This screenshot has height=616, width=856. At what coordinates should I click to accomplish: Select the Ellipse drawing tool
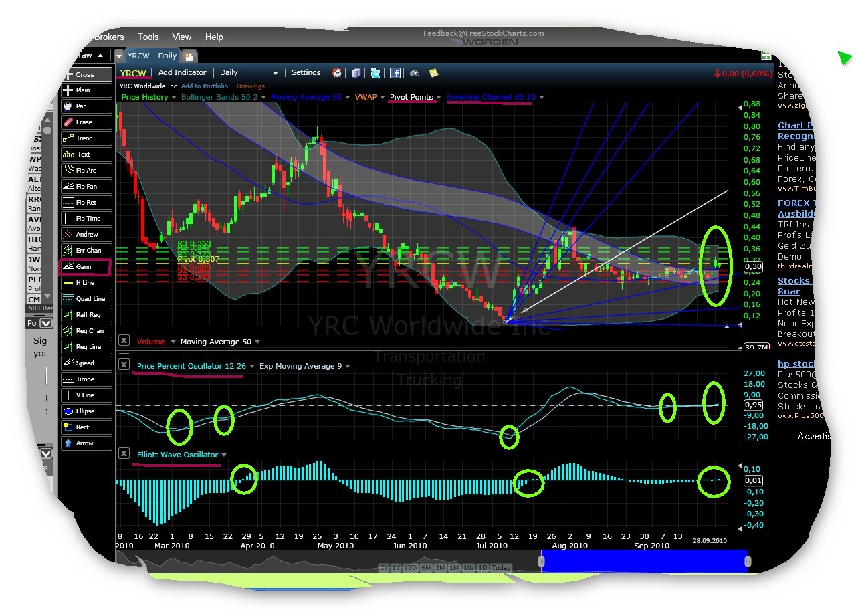(84, 411)
